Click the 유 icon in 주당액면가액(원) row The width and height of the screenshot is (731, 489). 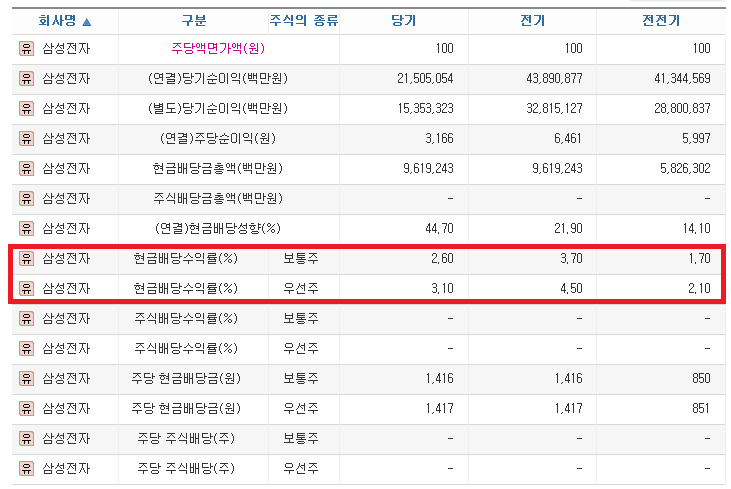[x=26, y=48]
